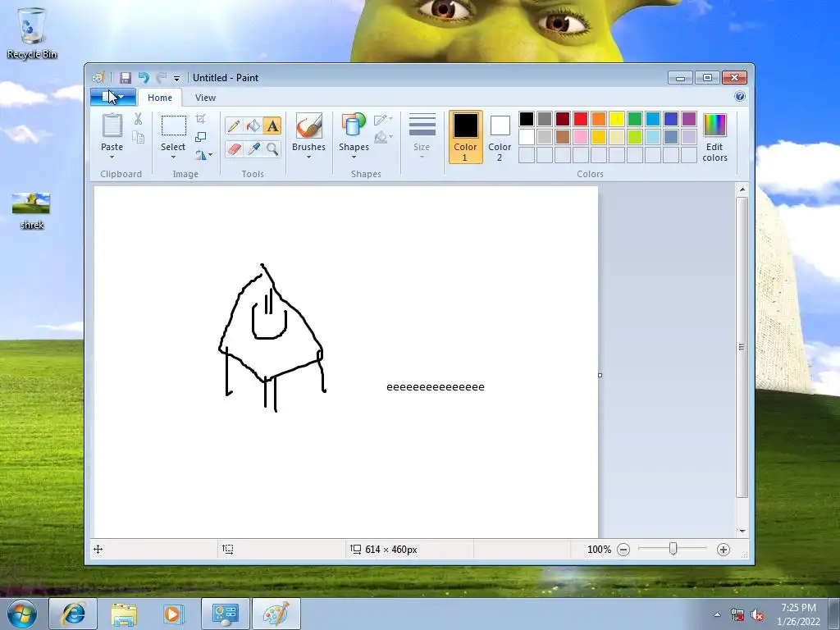Viewport: 840px width, 630px height.
Task: Click the muted volume tray icon
Action: (x=757, y=615)
